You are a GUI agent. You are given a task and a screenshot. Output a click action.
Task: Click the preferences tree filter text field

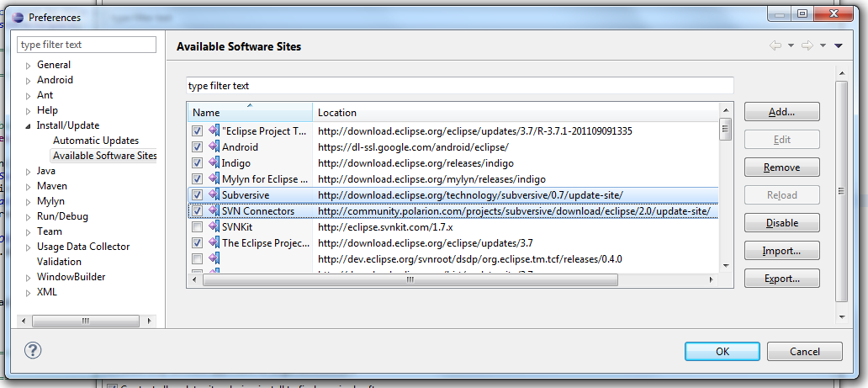87,45
